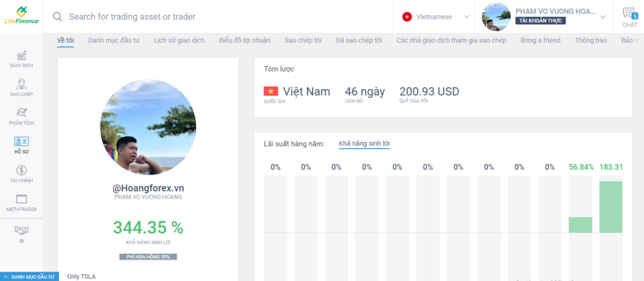Open the MetaTrader window icon
Viewport: 644px width, 281px height.
pos(21,199)
